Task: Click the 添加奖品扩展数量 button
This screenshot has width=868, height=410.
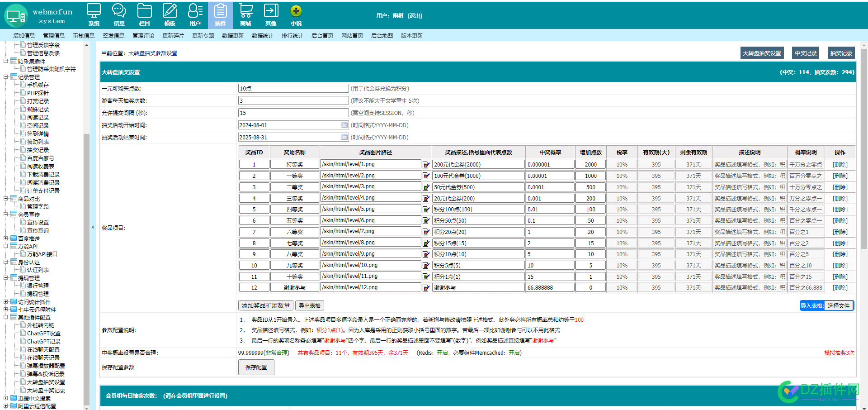Action: pyautogui.click(x=266, y=305)
